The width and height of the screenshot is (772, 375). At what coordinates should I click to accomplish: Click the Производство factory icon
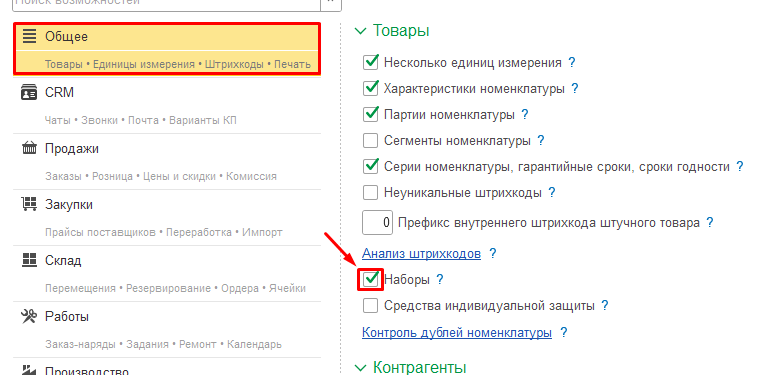click(x=30, y=370)
